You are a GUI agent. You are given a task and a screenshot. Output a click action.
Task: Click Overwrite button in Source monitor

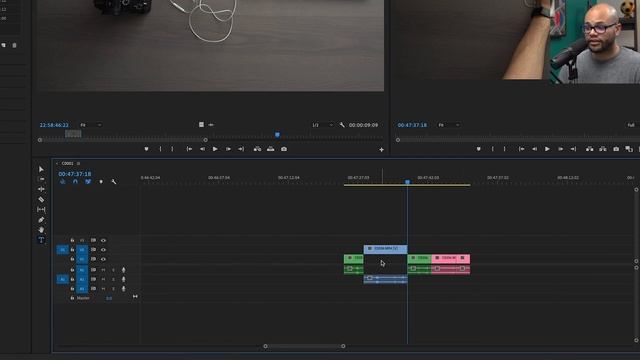(x=271, y=149)
